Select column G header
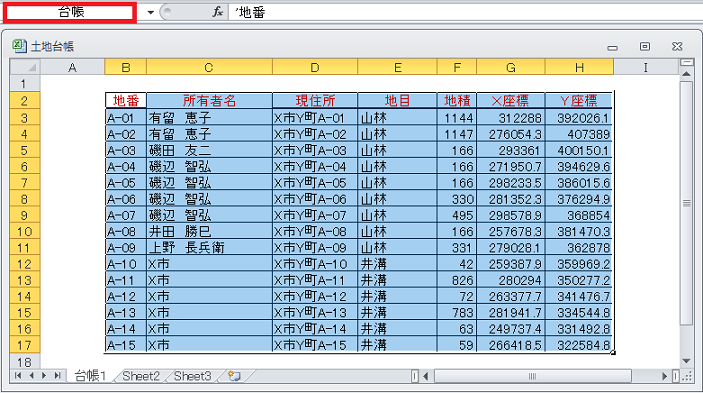Viewport: 703px width, 393px height. coord(511,67)
